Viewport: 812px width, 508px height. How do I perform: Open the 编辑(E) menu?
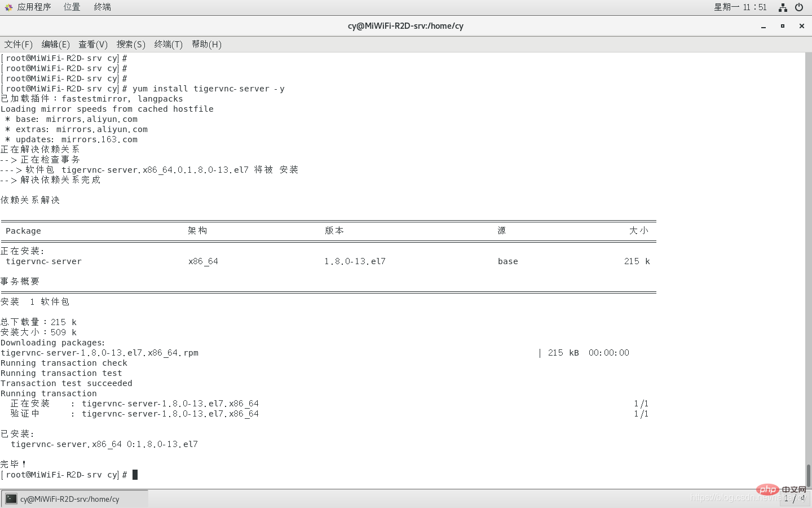pos(56,44)
